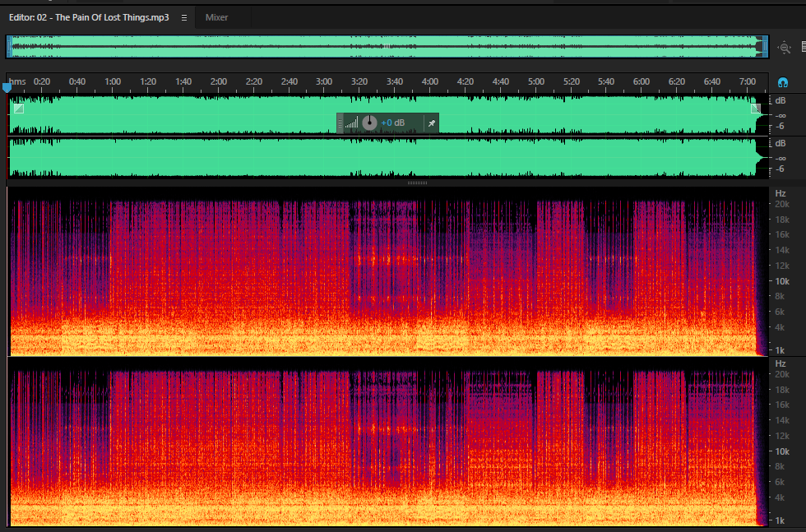Image resolution: width=806 pixels, height=532 pixels.
Task: Click the 10k mark on the lower spectrogram scale
Action: point(782,451)
